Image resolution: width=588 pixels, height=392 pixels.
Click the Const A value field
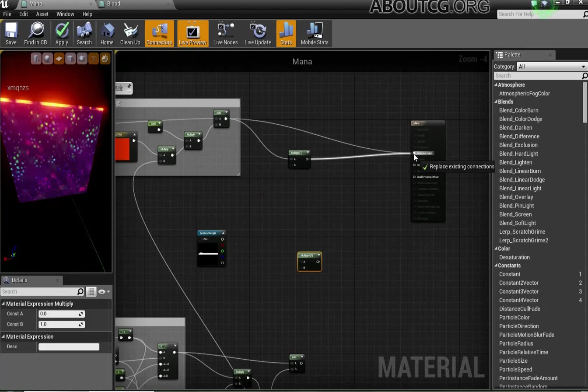click(x=61, y=314)
